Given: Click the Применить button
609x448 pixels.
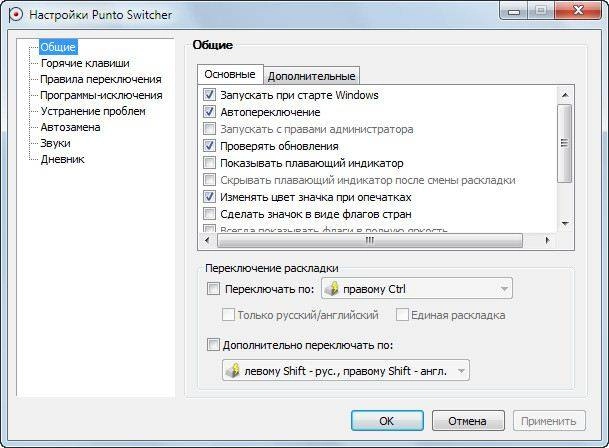Looking at the screenshot, I should 549,421.
